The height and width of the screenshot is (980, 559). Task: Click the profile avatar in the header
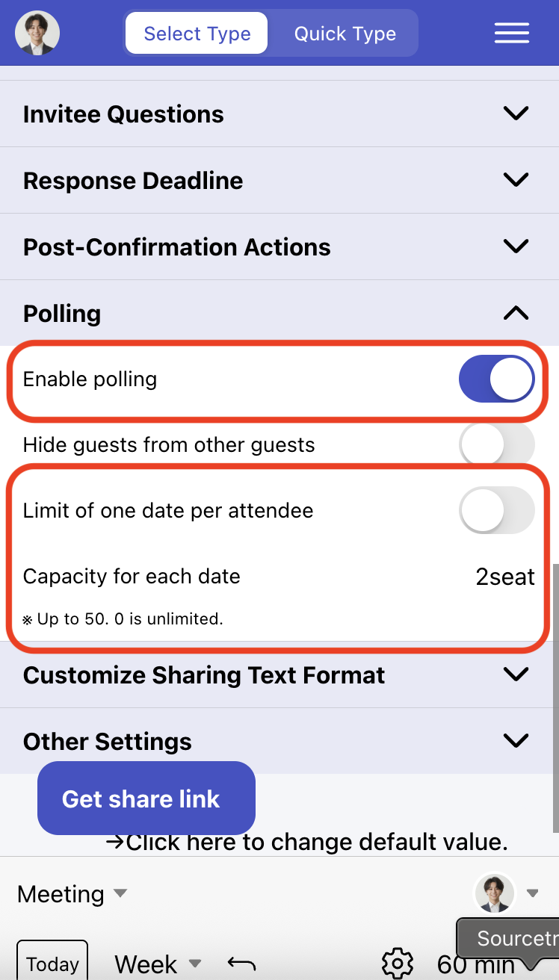(x=37, y=33)
